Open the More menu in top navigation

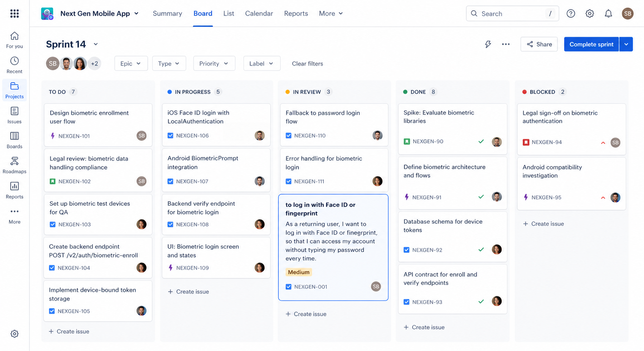click(x=331, y=14)
